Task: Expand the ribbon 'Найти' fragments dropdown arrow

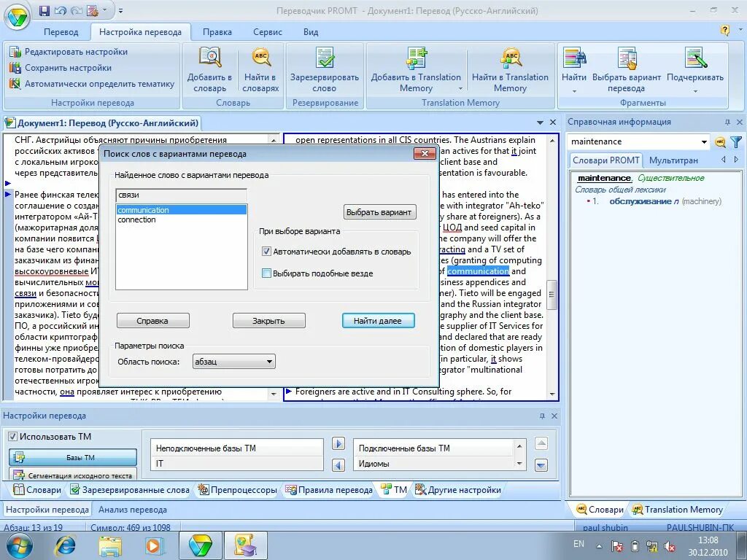Action: [574, 91]
